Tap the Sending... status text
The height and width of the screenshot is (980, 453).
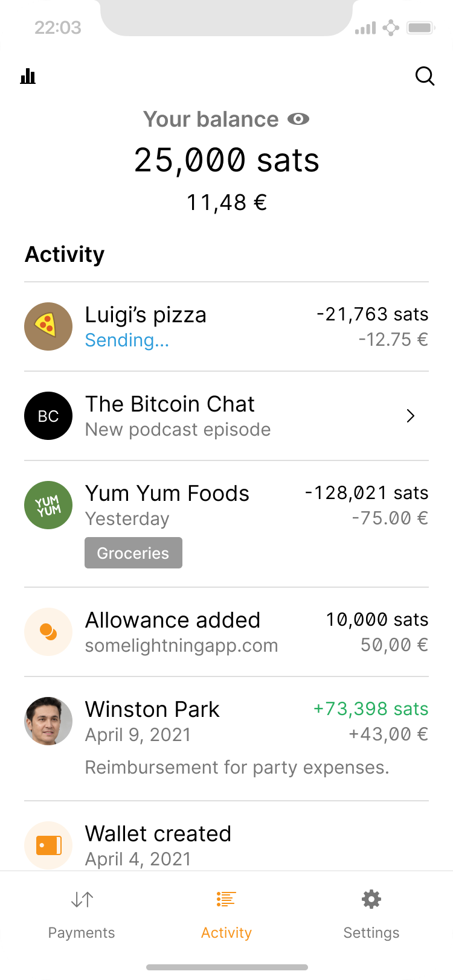[x=127, y=340]
